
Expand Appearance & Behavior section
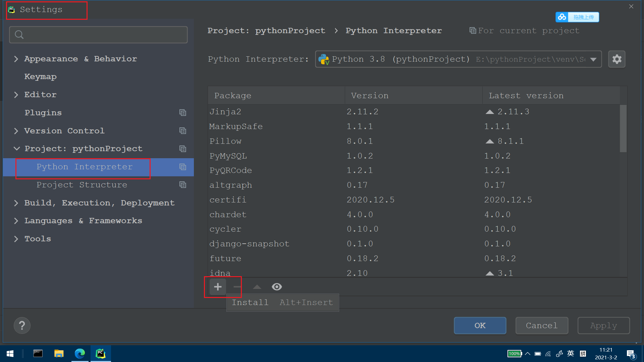16,59
